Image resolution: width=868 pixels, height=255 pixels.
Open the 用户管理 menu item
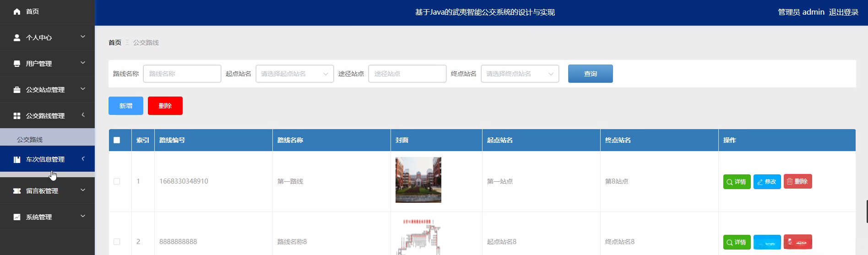coord(47,64)
